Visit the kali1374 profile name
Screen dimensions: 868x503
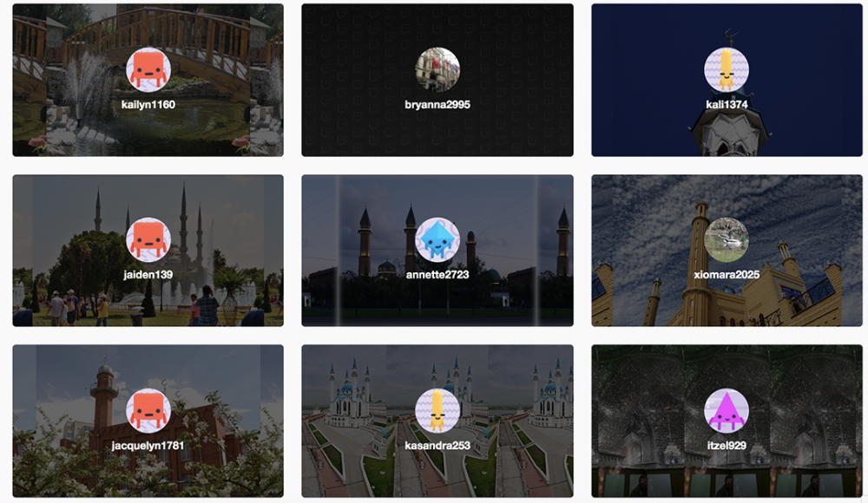[x=727, y=105]
